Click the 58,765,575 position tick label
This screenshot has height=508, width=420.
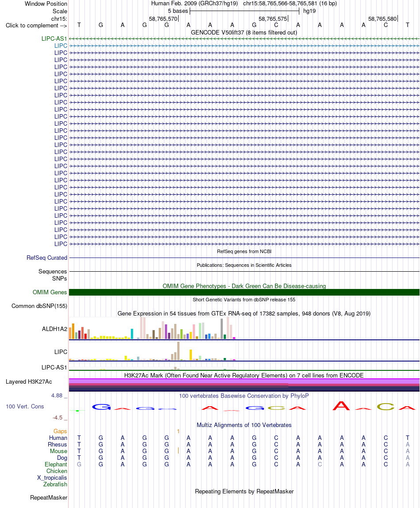tap(273, 19)
